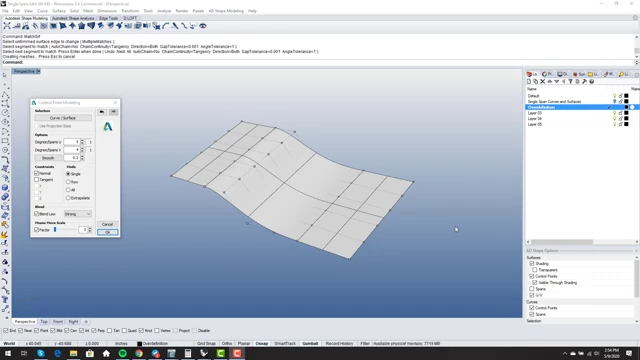
Task: Toggle Grid Snap in status bar
Action: 206,344
